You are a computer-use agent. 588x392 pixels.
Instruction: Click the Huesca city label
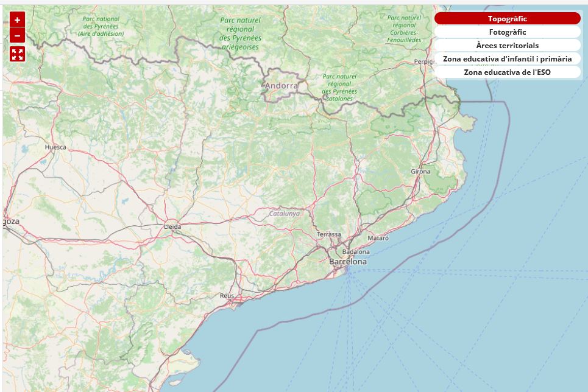[x=55, y=147]
